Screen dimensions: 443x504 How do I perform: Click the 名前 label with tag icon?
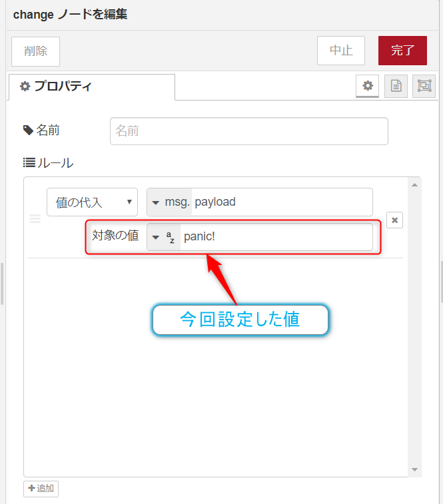pos(41,130)
